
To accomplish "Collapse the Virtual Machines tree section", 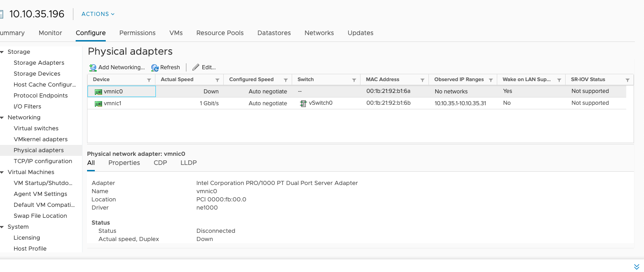I will 2,172.
